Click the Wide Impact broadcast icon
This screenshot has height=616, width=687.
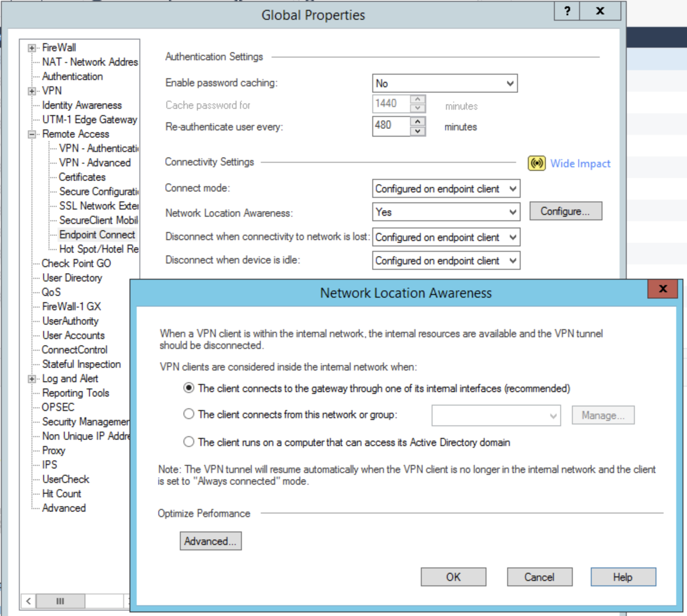[537, 163]
